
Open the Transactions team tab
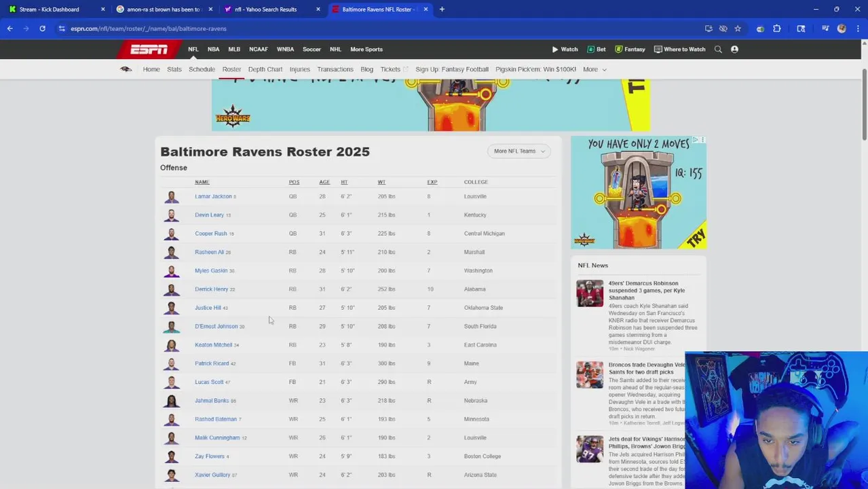(335, 69)
